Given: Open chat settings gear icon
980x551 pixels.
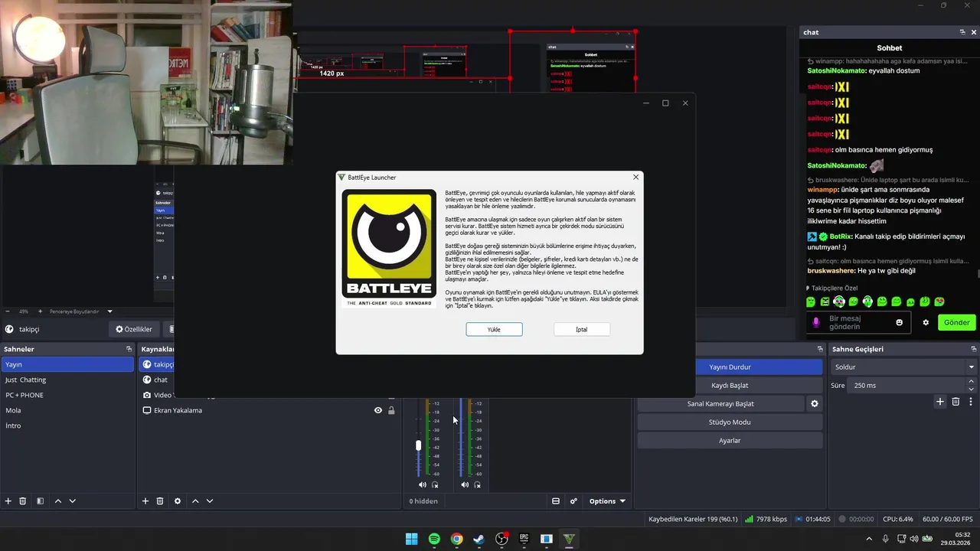Looking at the screenshot, I should click(926, 322).
